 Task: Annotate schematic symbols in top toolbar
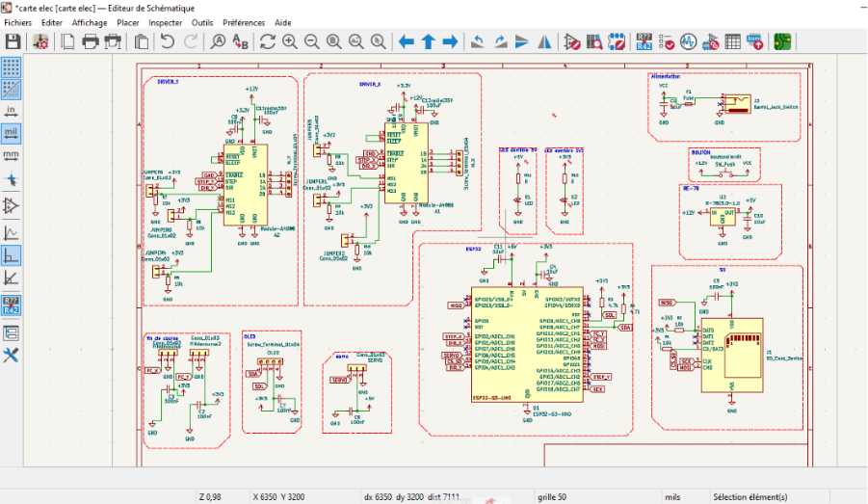pyautogui.click(x=644, y=41)
